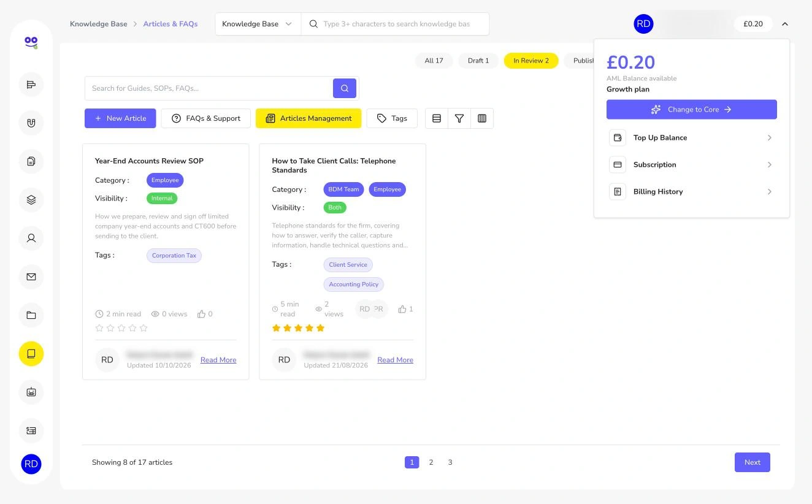
Task: Focus the Guides, SOPs, FAQs search field
Action: pos(209,88)
